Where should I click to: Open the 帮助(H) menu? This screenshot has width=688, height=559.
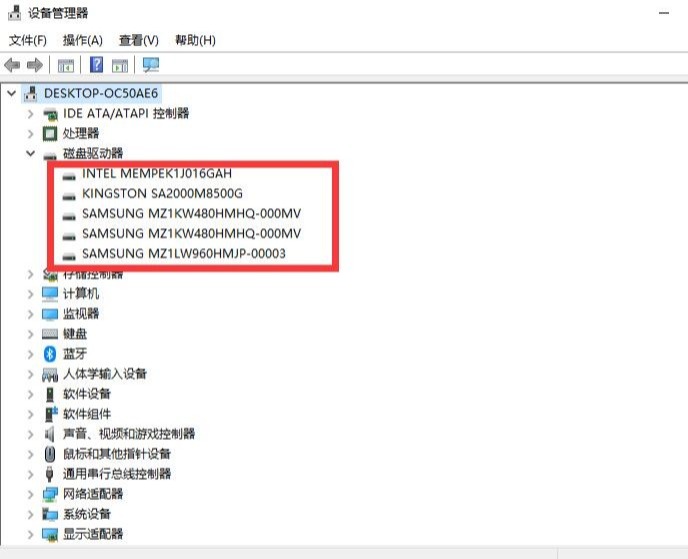195,40
